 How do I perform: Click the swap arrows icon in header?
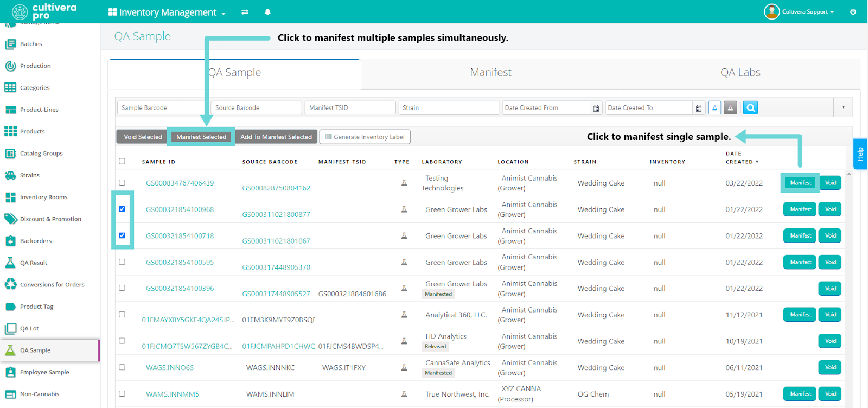pos(245,12)
